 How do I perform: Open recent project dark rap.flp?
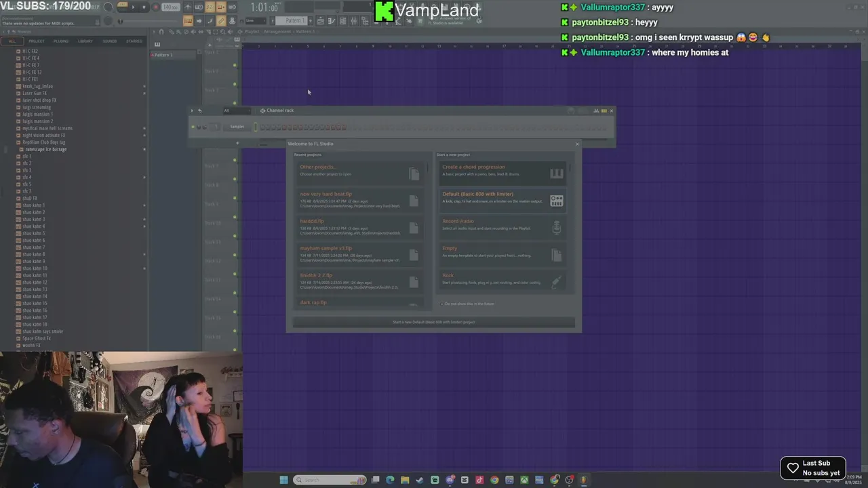click(359, 302)
